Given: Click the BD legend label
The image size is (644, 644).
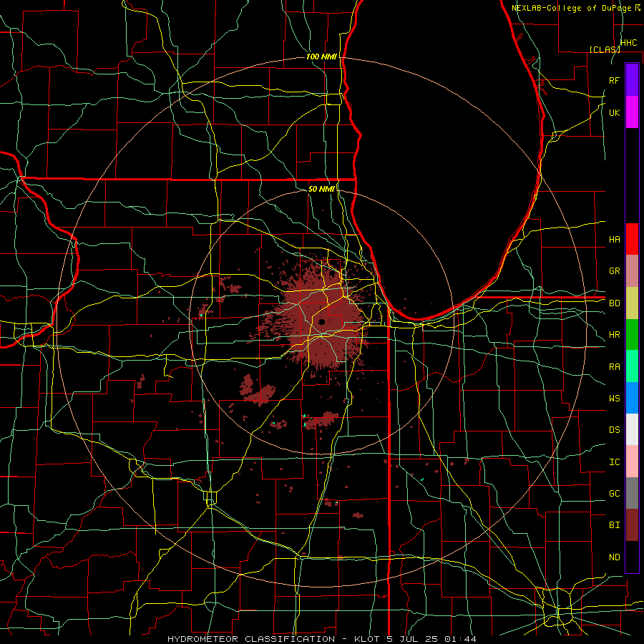Looking at the screenshot, I should click(615, 303).
